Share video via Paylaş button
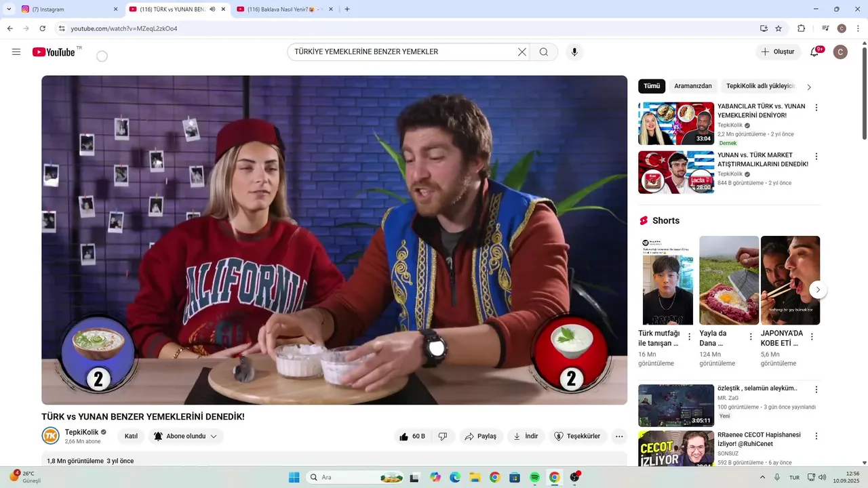This screenshot has height=488, width=868. [x=481, y=436]
